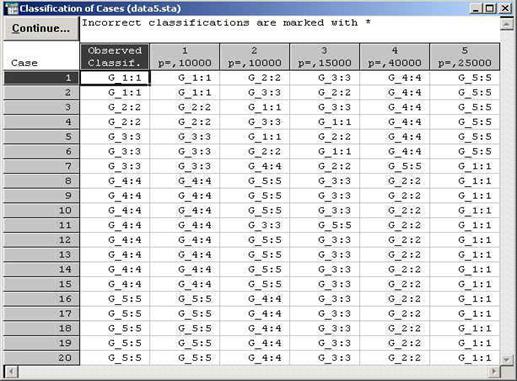Image resolution: width=517 pixels, height=381 pixels.
Task: Click horizontal scrollbar right arrow
Action: (x=494, y=371)
